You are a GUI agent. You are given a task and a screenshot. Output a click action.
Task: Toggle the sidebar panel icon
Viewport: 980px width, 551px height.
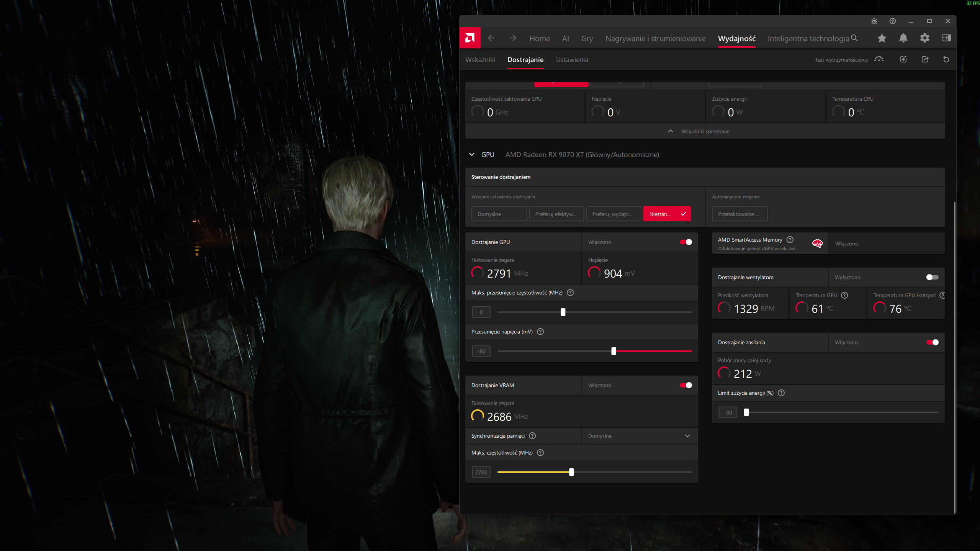pos(946,38)
